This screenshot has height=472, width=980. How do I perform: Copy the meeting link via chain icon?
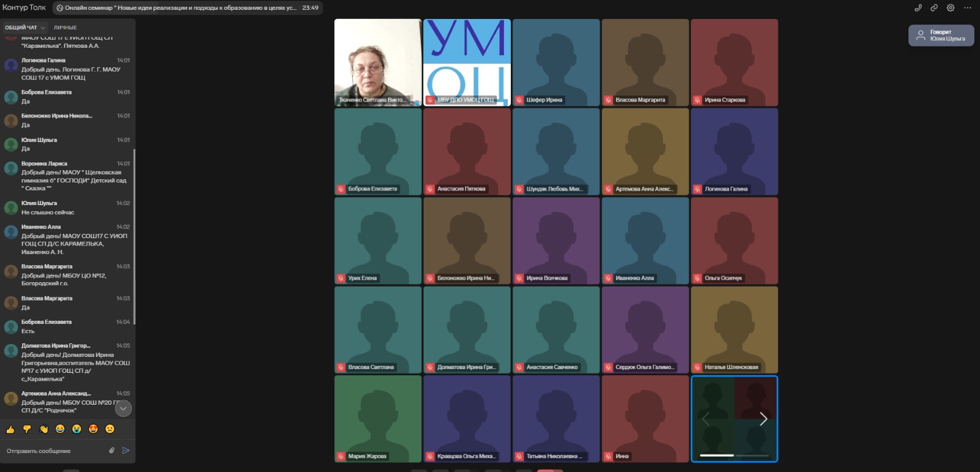coord(934,8)
